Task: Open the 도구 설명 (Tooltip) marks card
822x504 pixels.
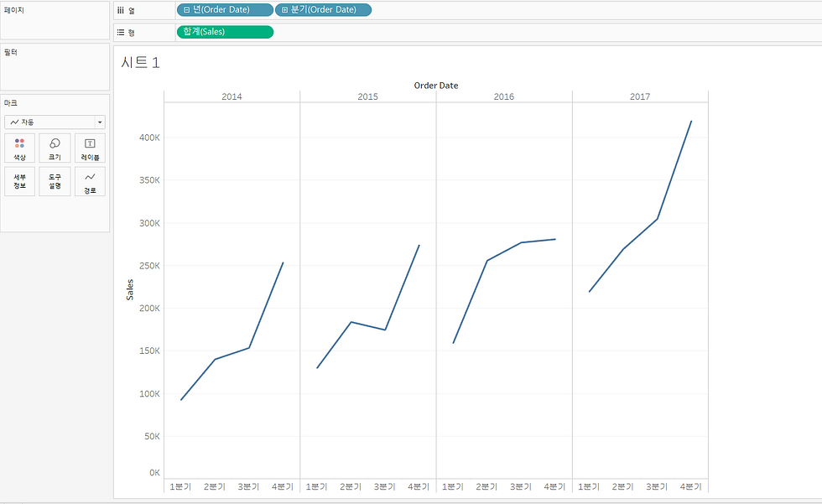Action: (x=55, y=181)
